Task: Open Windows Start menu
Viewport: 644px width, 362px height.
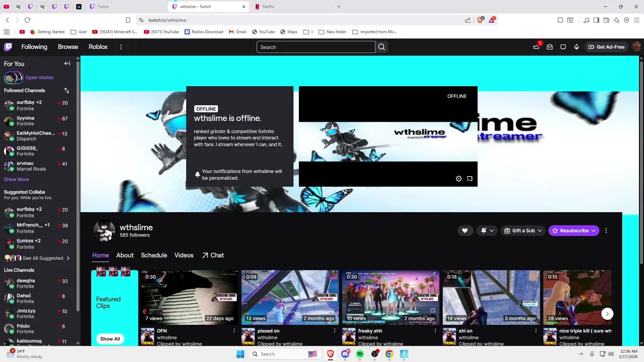Action: click(x=240, y=354)
